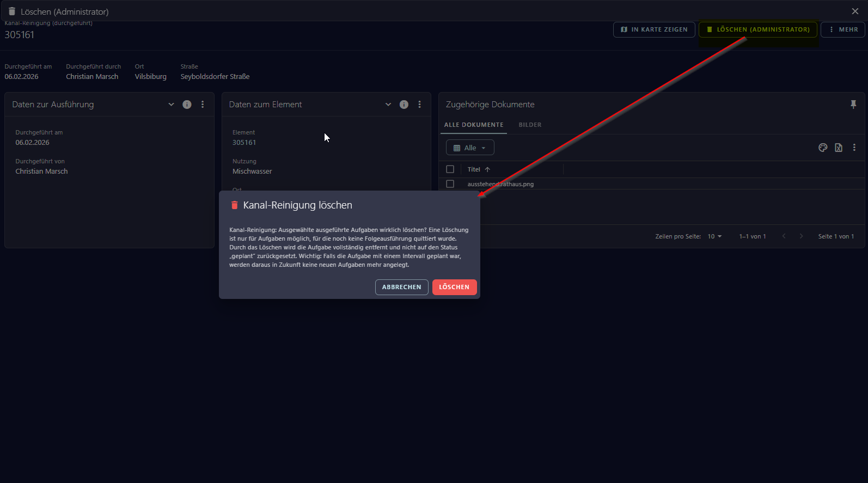868x483 pixels.
Task: Select the 'Seite 1 von 1' text
Action: pyautogui.click(x=836, y=236)
